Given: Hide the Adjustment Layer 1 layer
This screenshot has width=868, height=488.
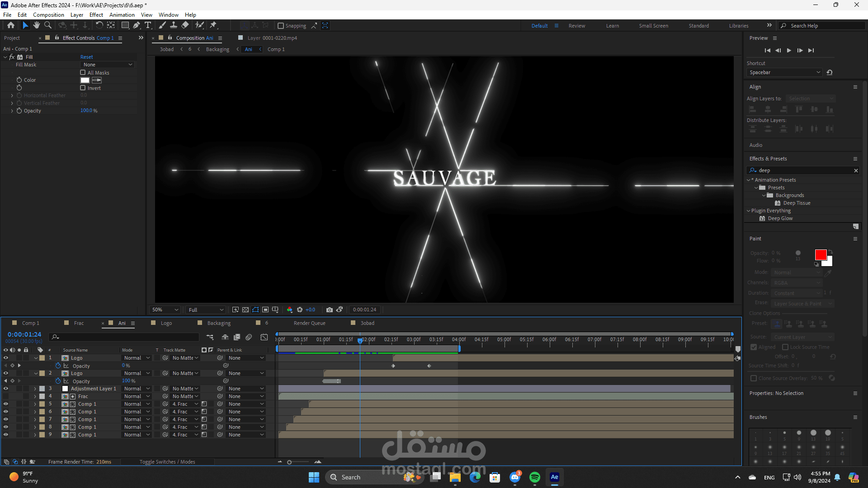Looking at the screenshot, I should [x=6, y=389].
